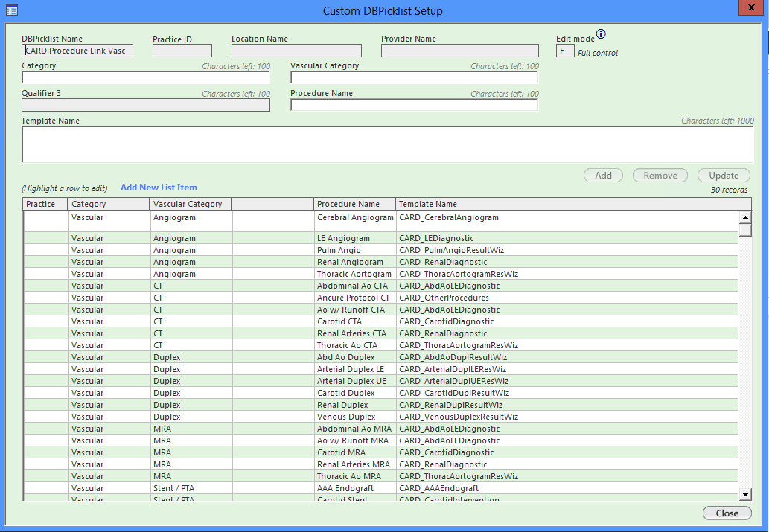Screen dimensions: 769x532
Task: Click the scrollbar down arrow
Action: (x=745, y=494)
